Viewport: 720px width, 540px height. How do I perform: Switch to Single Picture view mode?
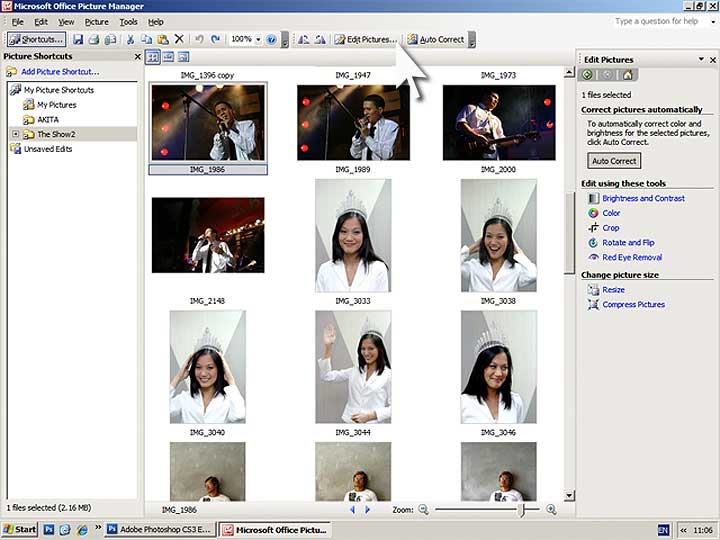coord(183,57)
